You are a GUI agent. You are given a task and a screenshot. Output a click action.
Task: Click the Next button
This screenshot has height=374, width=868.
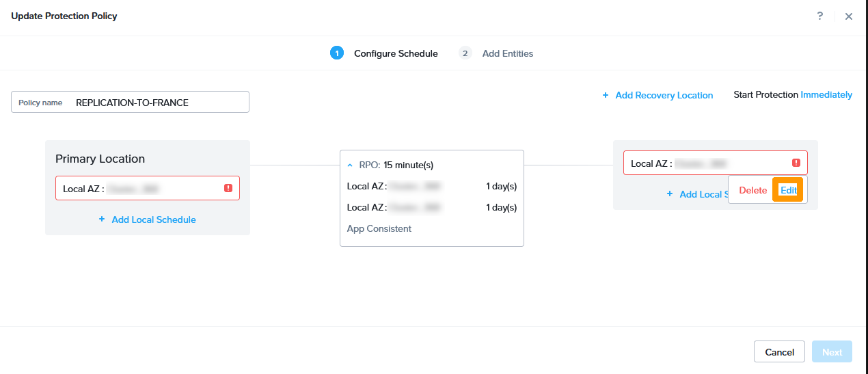click(x=832, y=352)
